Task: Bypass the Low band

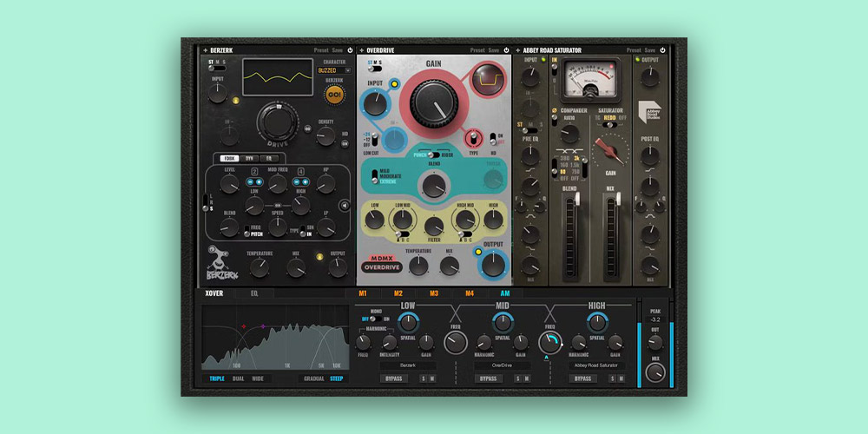Action: (394, 378)
